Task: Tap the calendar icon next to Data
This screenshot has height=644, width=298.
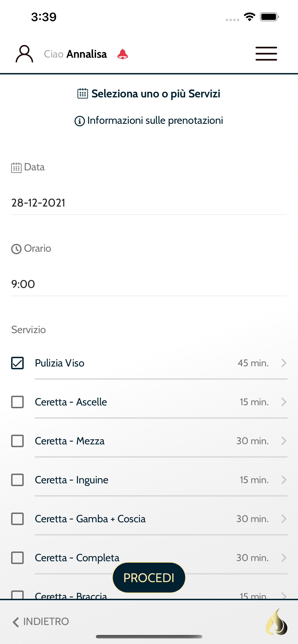Action: [x=16, y=168]
